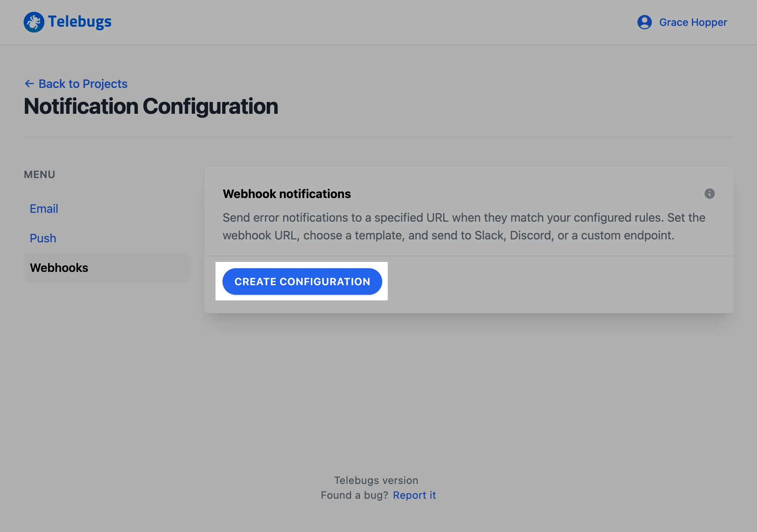Click the Telebugs version footer text
This screenshot has height=532, width=757.
376,480
